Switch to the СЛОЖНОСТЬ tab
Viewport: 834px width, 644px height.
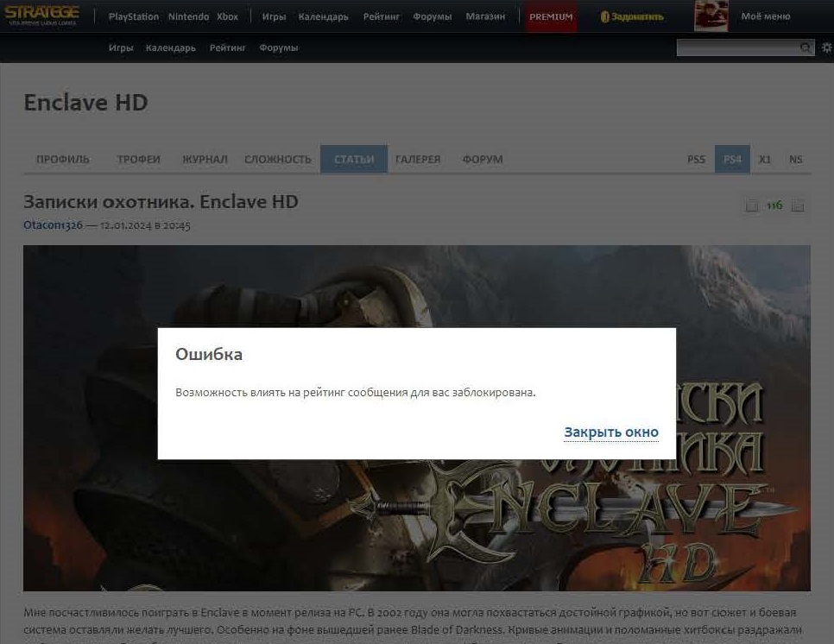point(278,159)
